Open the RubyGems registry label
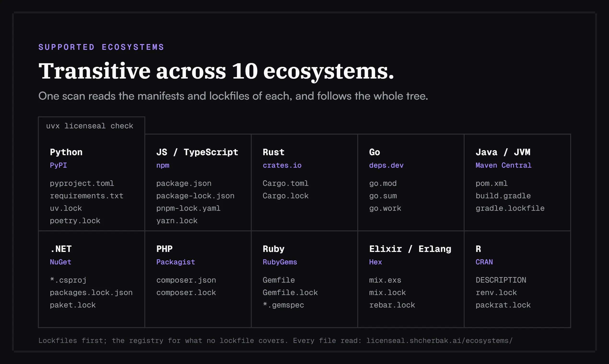609x364 pixels. pos(280,262)
